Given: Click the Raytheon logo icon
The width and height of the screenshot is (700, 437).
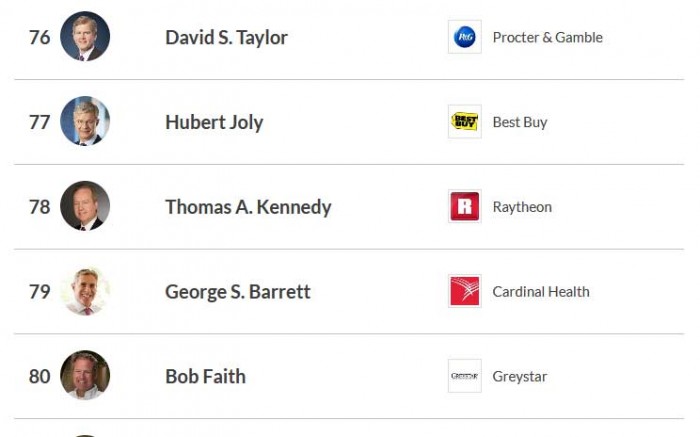Looking at the screenshot, I should (464, 207).
